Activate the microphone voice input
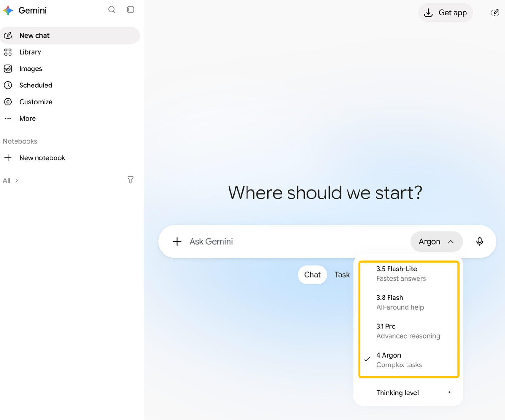 click(x=479, y=242)
